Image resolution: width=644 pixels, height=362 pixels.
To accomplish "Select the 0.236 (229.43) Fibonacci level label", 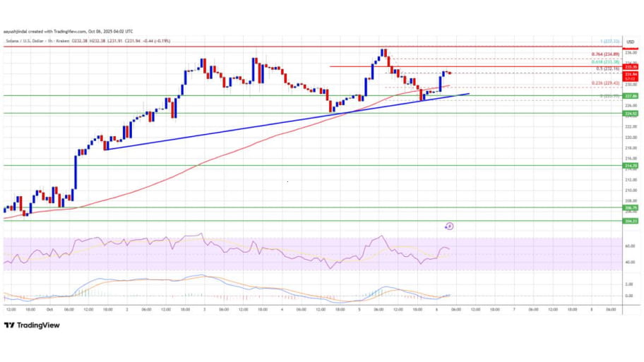I will point(605,83).
